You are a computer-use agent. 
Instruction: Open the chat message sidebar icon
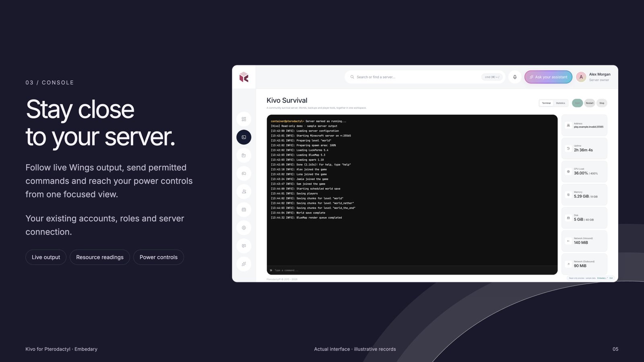click(x=244, y=246)
